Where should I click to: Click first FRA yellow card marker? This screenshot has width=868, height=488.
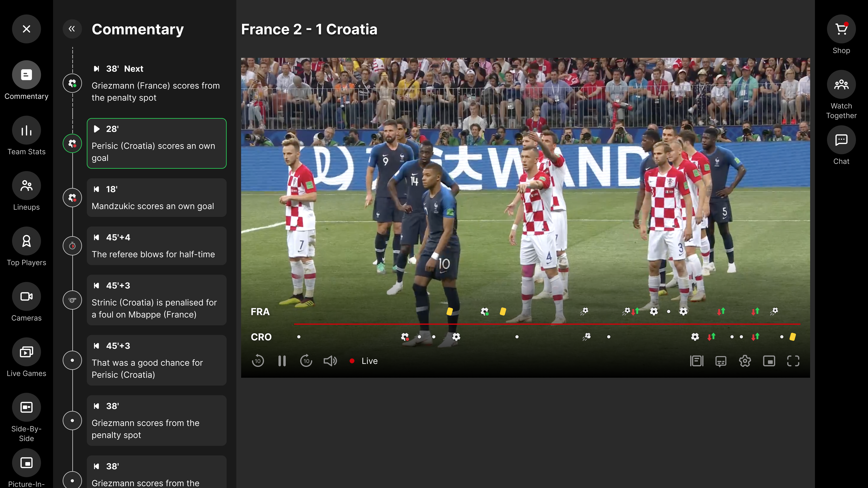450,311
